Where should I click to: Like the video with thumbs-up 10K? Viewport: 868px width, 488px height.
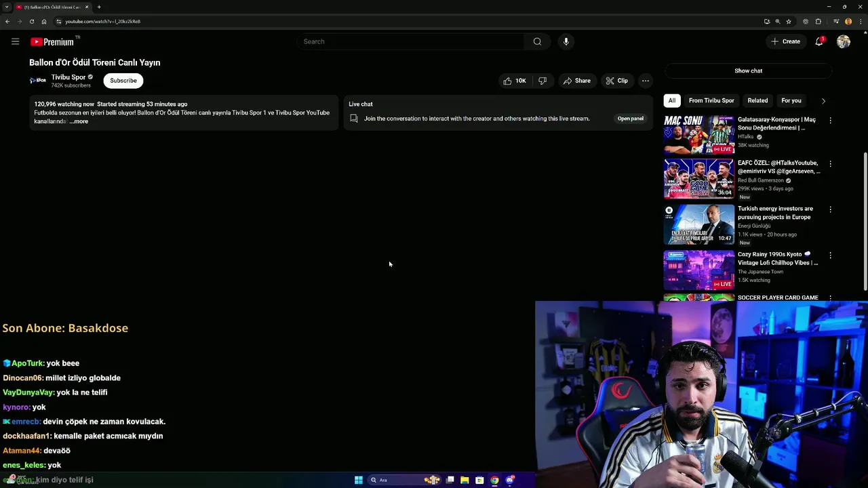[x=515, y=81]
